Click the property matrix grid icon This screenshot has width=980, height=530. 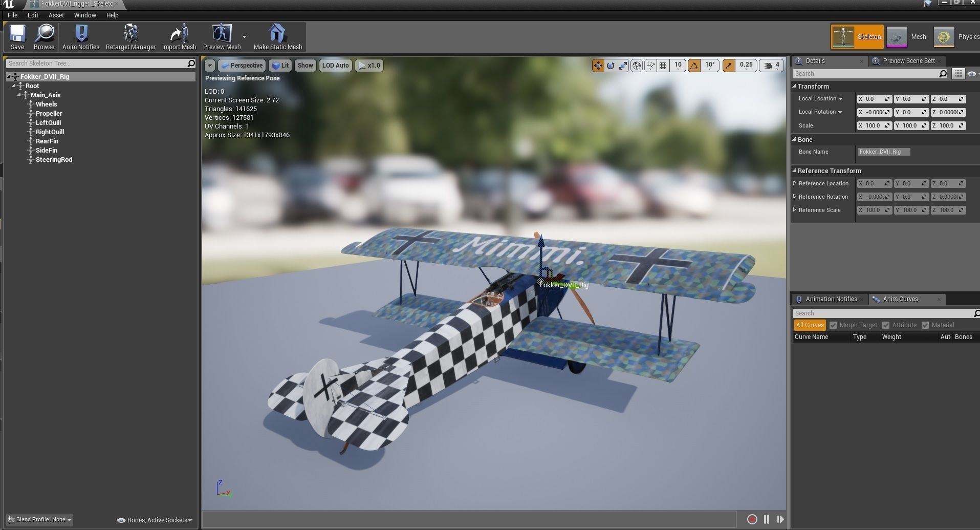(x=958, y=74)
